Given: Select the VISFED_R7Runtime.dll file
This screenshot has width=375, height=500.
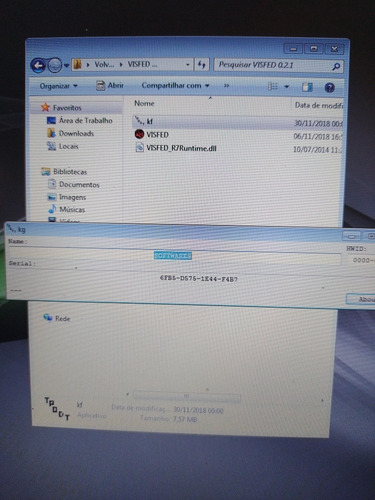Looking at the screenshot, I should point(176,148).
